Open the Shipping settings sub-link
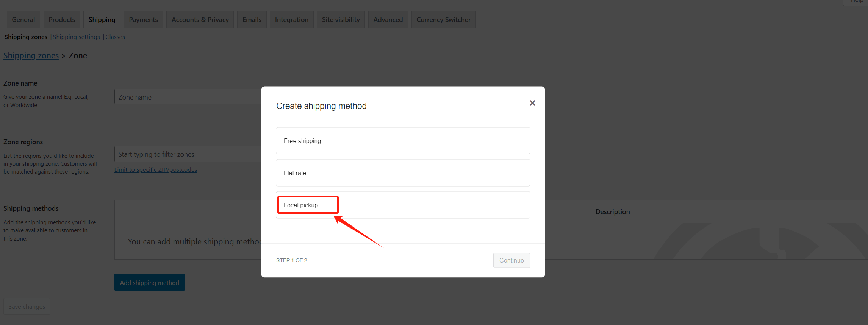868x325 pixels. pos(76,37)
